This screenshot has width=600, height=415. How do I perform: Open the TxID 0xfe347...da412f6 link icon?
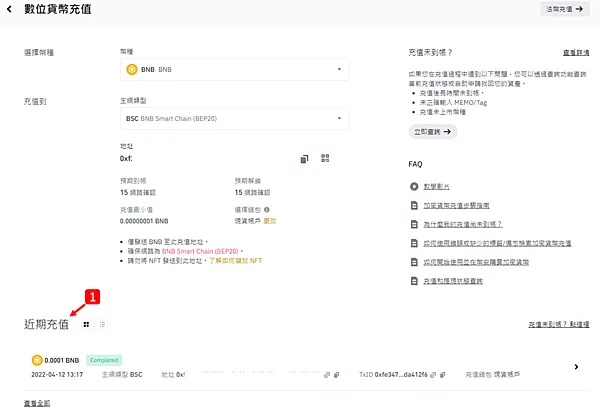[x=433, y=375]
